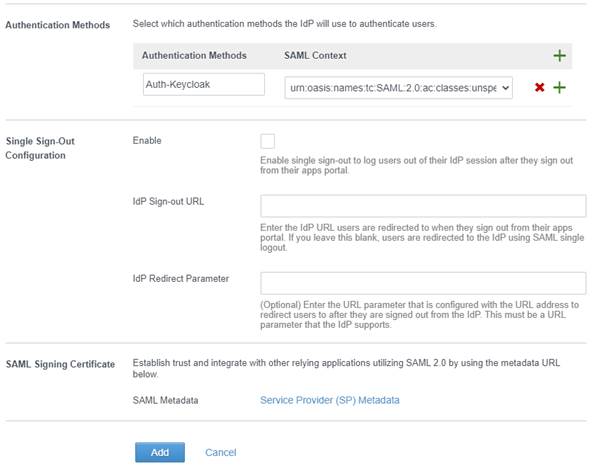Screen dimensions: 602x468
Task: Click the Authentication Methods section heading
Action: click(56, 23)
